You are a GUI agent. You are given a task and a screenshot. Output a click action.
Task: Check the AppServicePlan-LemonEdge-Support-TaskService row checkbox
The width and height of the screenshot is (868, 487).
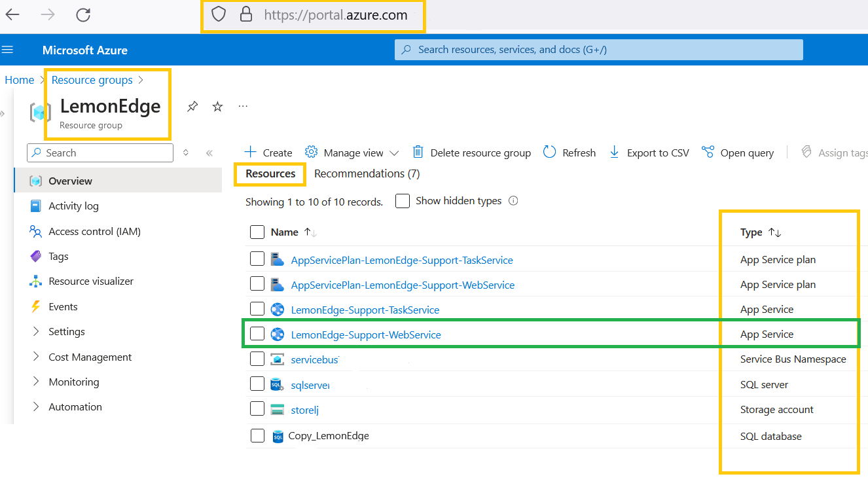pyautogui.click(x=257, y=259)
